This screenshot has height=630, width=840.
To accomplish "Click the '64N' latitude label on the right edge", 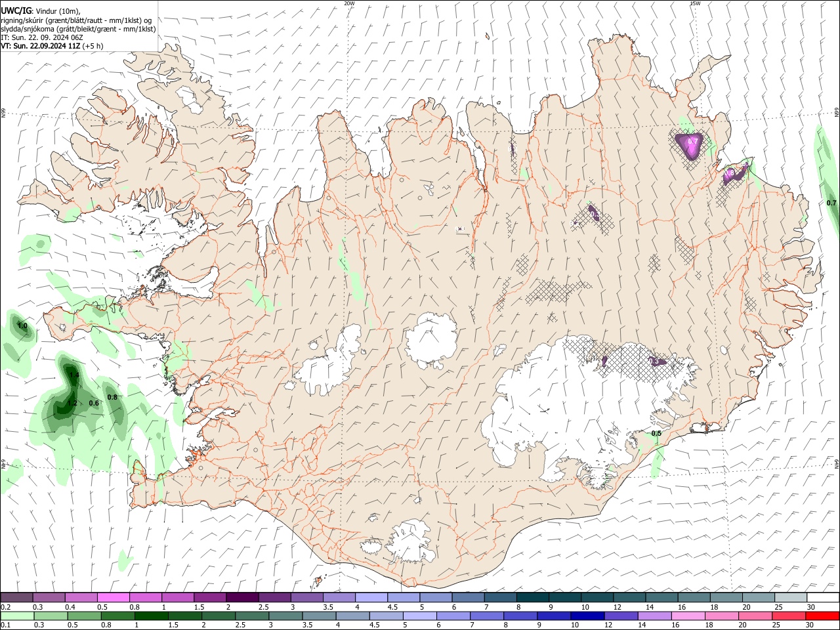I will tap(837, 463).
